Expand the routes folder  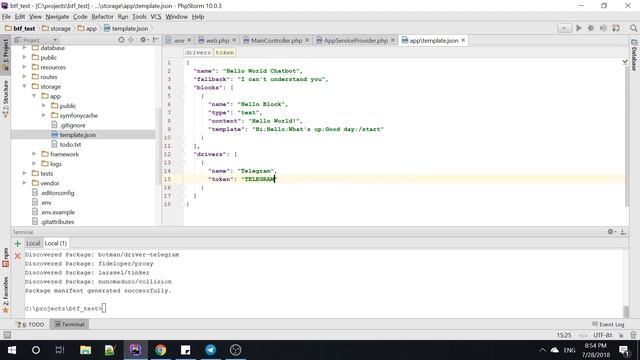pyautogui.click(x=24, y=77)
